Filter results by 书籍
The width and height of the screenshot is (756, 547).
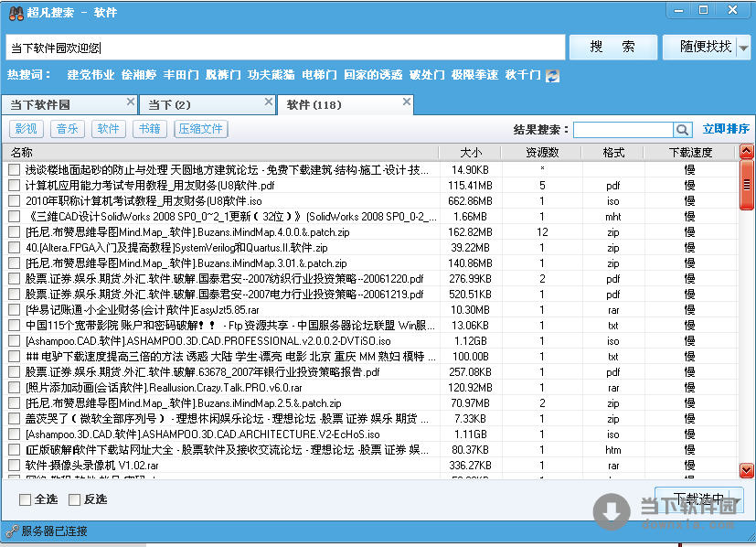click(150, 129)
